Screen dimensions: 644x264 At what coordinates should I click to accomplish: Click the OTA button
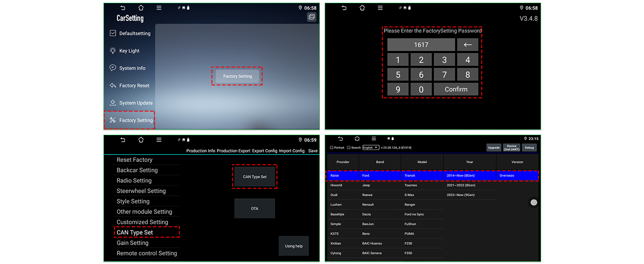pyautogui.click(x=255, y=209)
